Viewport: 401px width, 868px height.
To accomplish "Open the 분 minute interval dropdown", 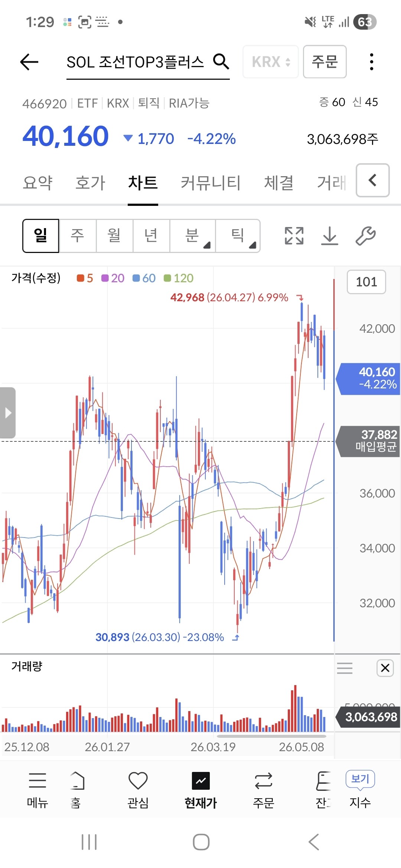I will click(x=193, y=236).
